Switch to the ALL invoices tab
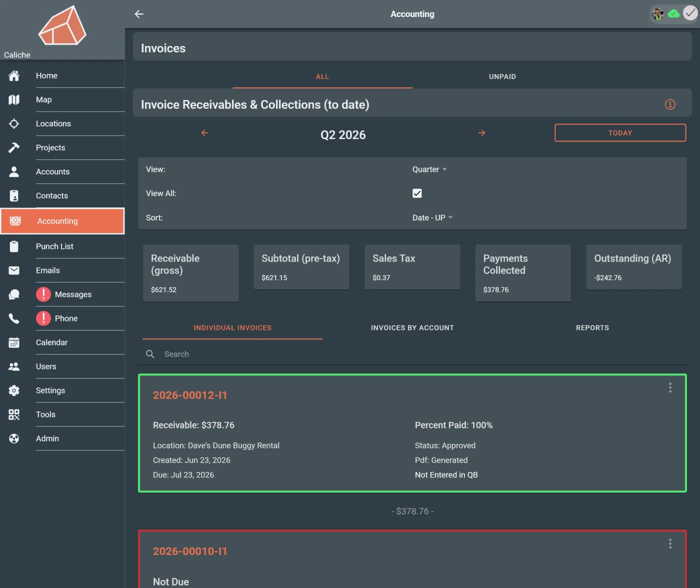Screen dimensions: 700x588 322,76
